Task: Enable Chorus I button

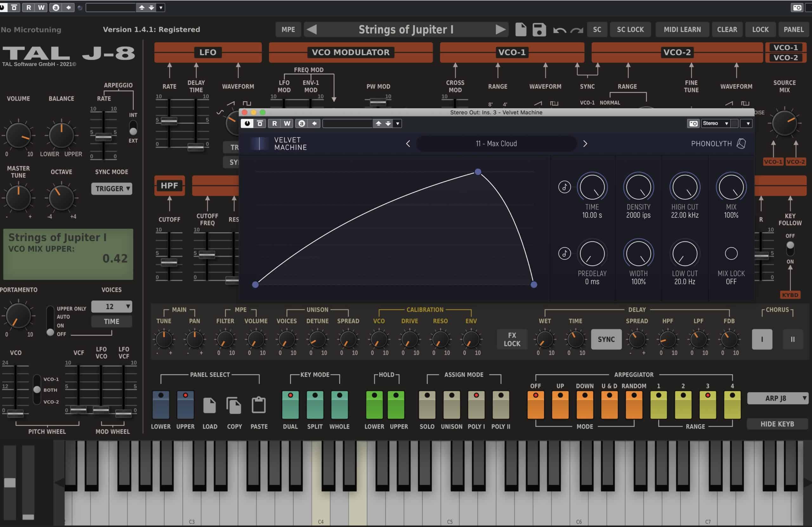Action: pos(762,339)
